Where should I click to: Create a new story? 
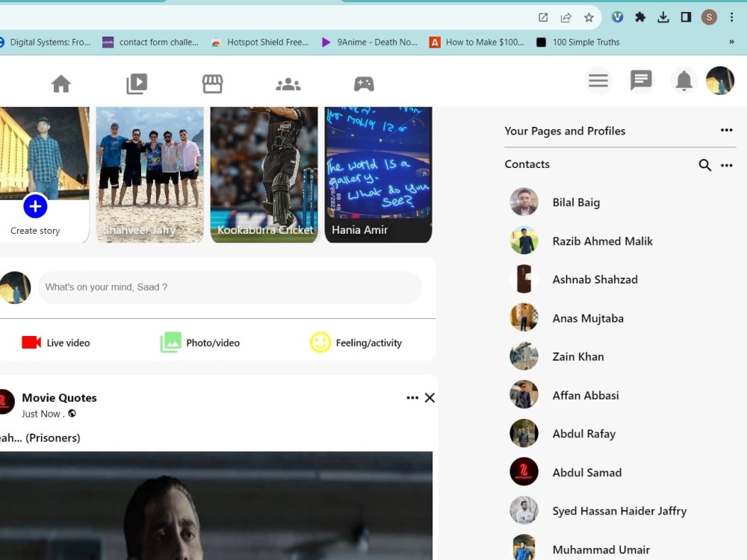click(34, 205)
